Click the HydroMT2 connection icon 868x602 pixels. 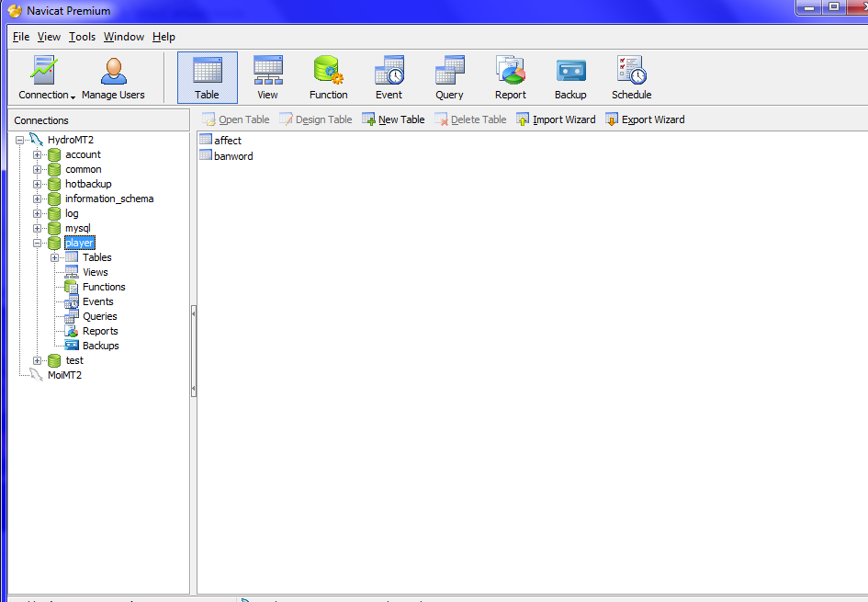click(x=37, y=140)
